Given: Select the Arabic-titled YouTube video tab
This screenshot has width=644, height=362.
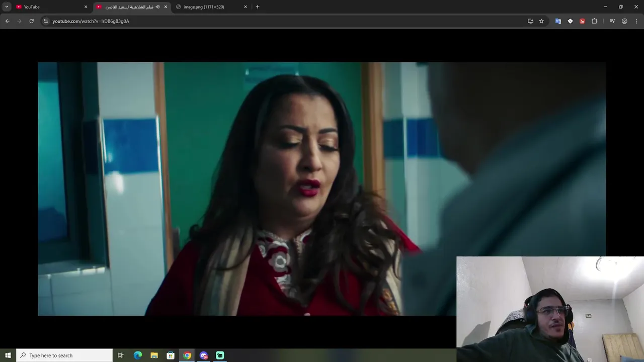Looking at the screenshot, I should click(132, 7).
